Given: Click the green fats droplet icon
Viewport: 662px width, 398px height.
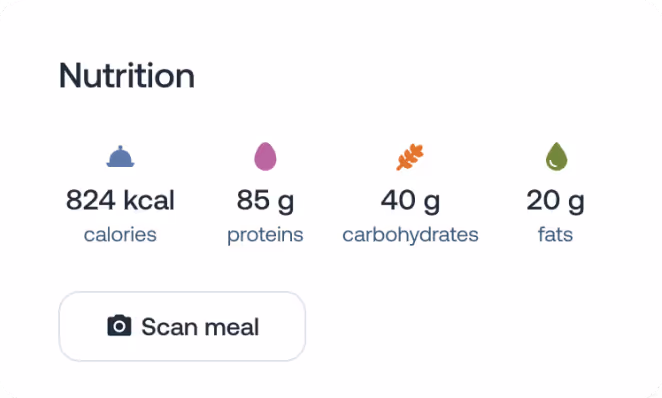Looking at the screenshot, I should 556,157.
